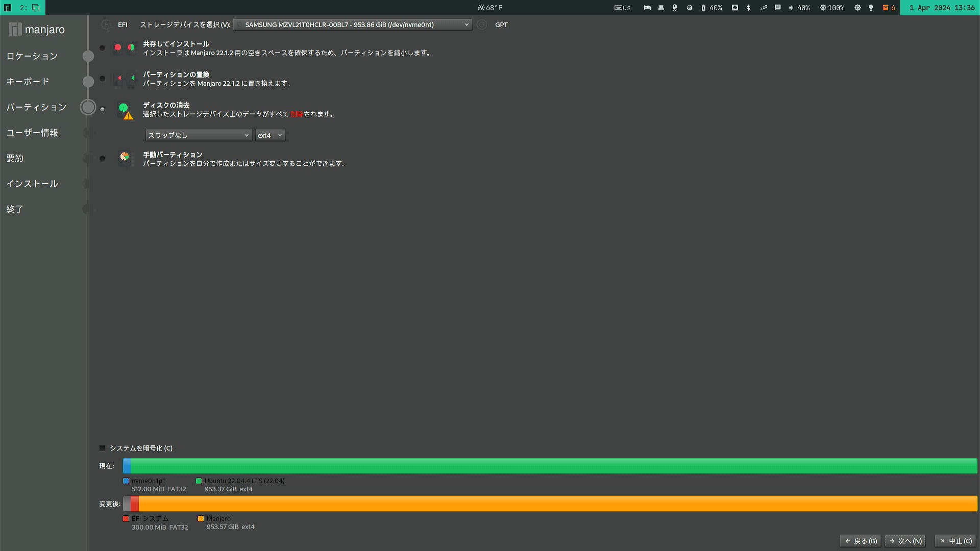This screenshot has width=980, height=551.
Task: Click blue nvme0n1p1 segment in current bar
Action: [x=127, y=466]
